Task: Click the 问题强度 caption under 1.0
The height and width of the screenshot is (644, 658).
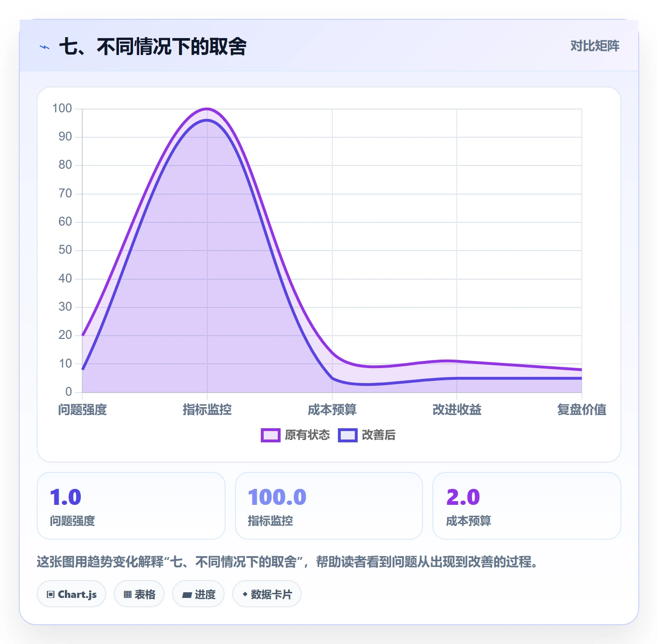Action: coord(72,521)
